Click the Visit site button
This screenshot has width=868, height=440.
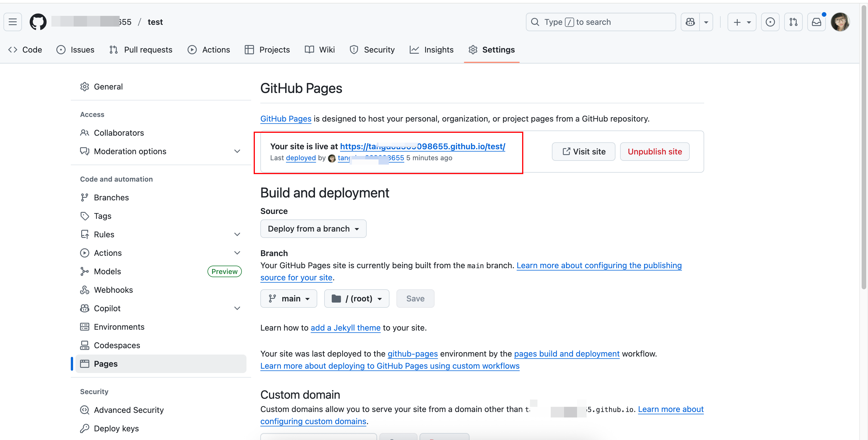click(x=583, y=152)
